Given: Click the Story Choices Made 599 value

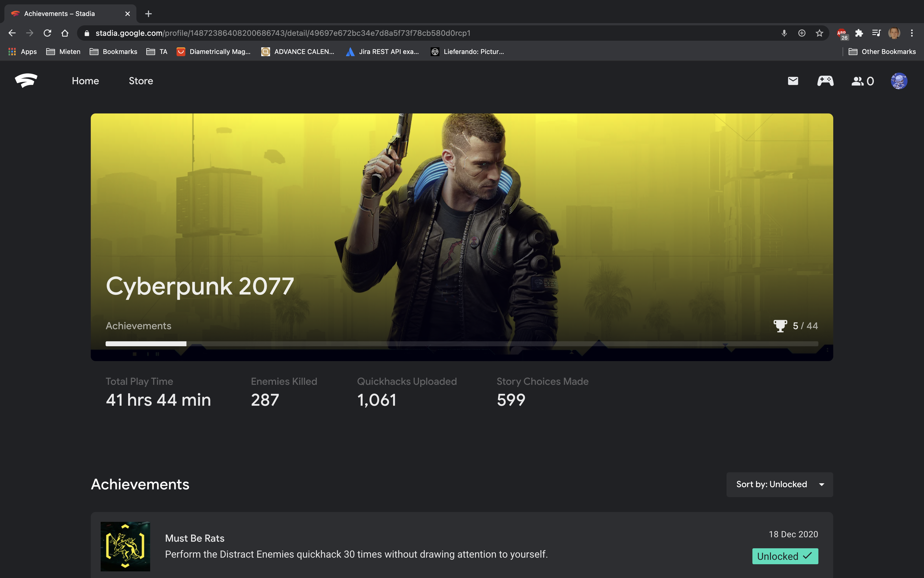Looking at the screenshot, I should (x=511, y=400).
